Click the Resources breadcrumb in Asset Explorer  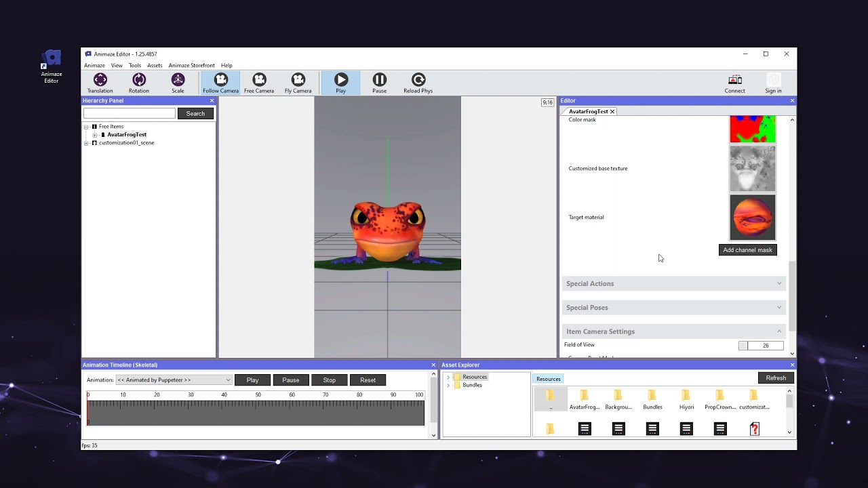(548, 379)
